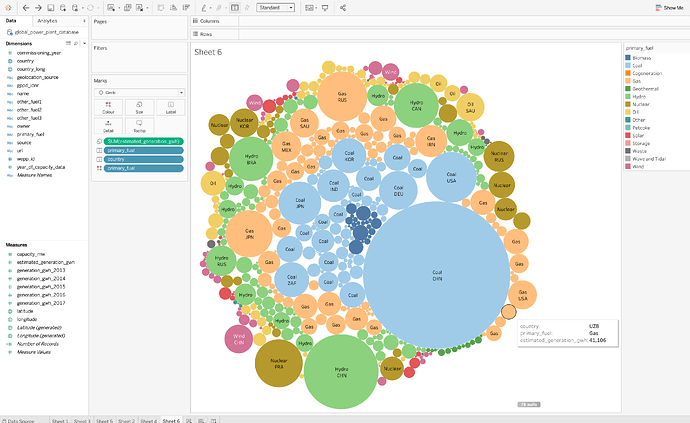690x423 pixels.
Task: Click the Fix Axes pin icon
Action: [x=247, y=7]
